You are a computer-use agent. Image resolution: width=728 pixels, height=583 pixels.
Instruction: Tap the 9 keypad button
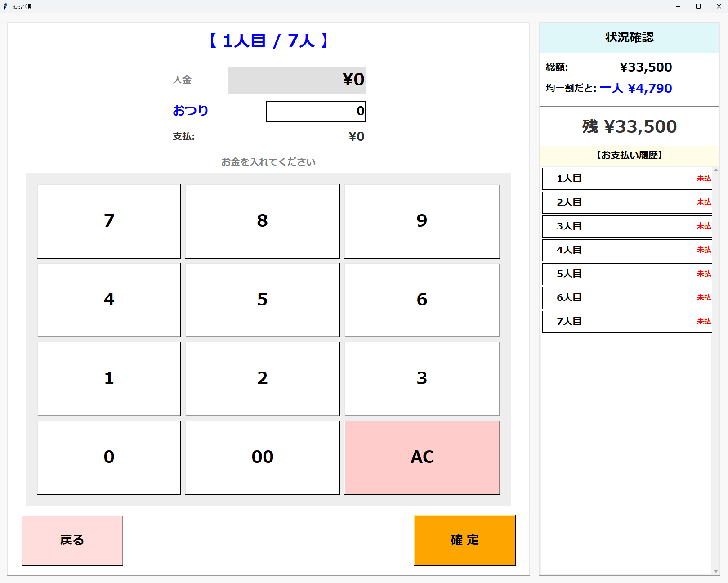(x=422, y=221)
